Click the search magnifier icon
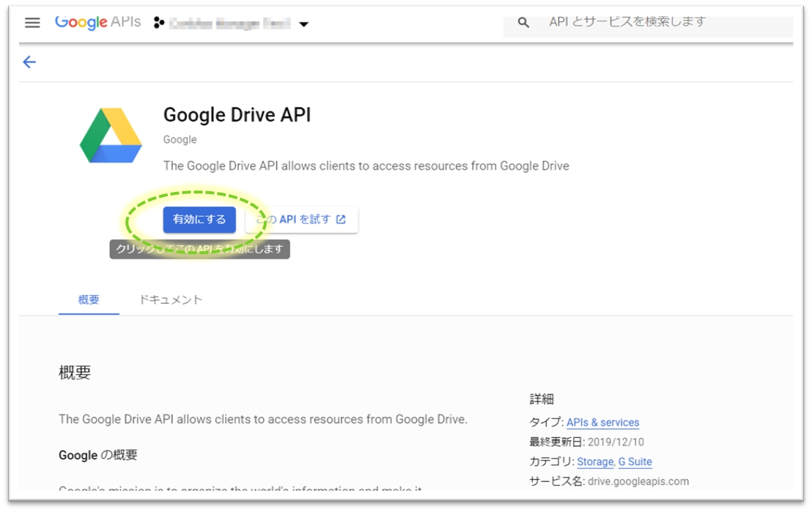Screen dimensions: 812x512 point(523,23)
